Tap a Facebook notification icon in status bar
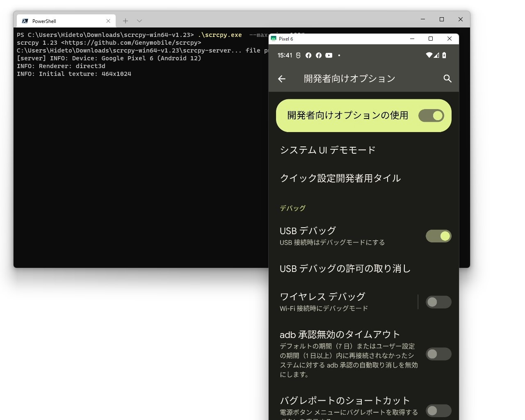Screen dimensions: 525x420 (308, 55)
